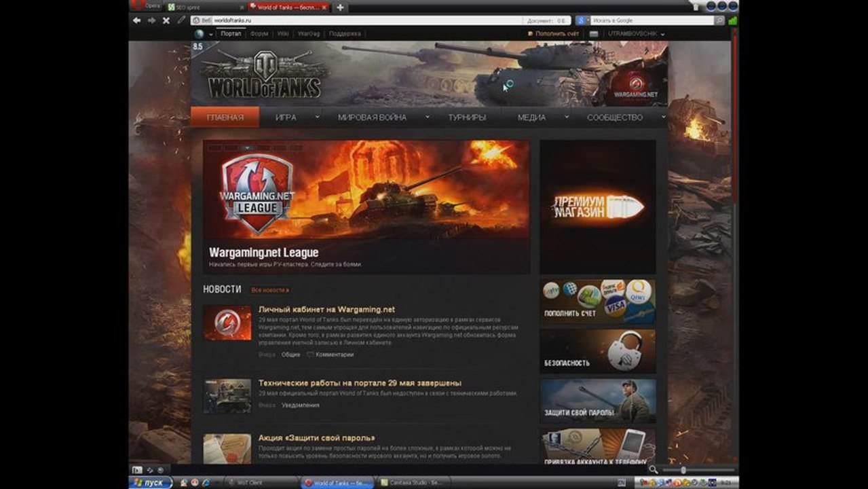Click the World of Tanks logo

(265, 75)
